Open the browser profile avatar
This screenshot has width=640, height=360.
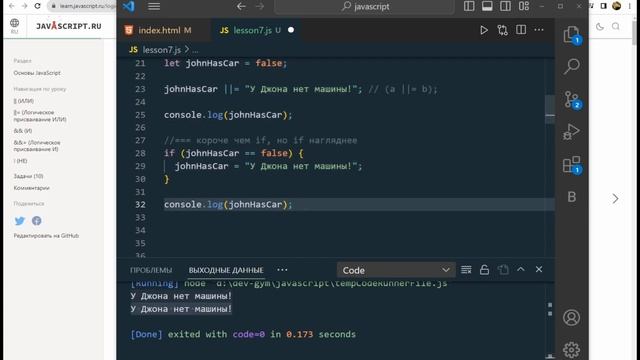(616, 6)
